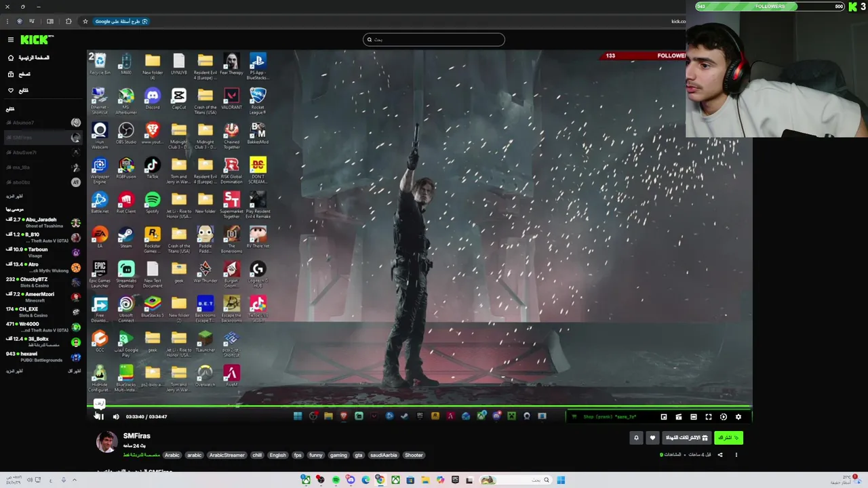Click the share icon below video
The height and width of the screenshot is (488, 868).
720,455
